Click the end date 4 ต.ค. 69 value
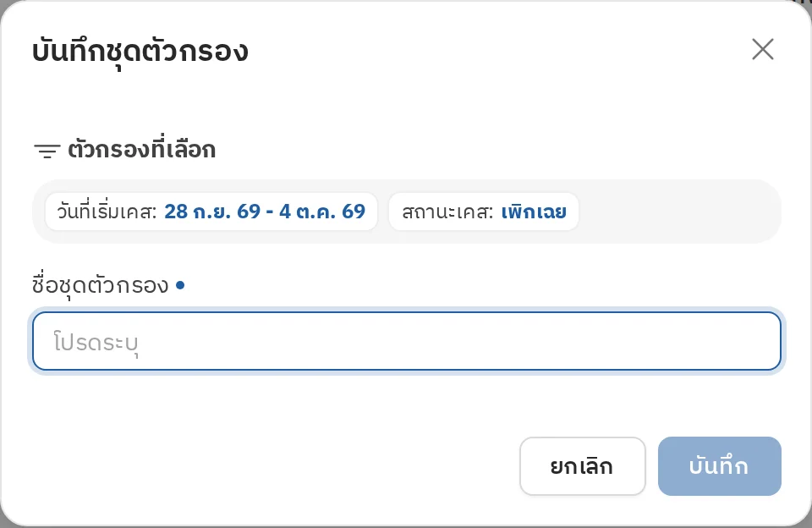The height and width of the screenshot is (528, 812). point(322,212)
